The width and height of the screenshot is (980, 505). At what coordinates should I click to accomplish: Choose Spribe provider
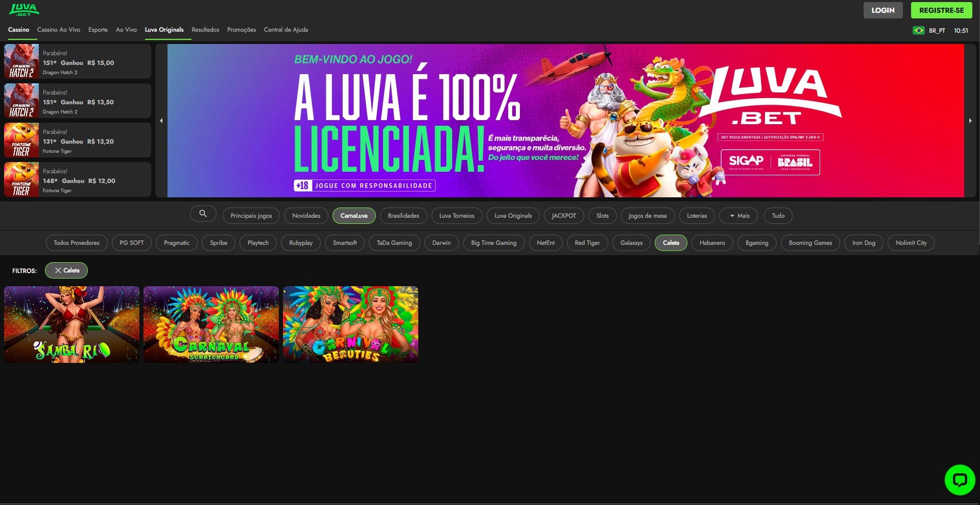(219, 243)
